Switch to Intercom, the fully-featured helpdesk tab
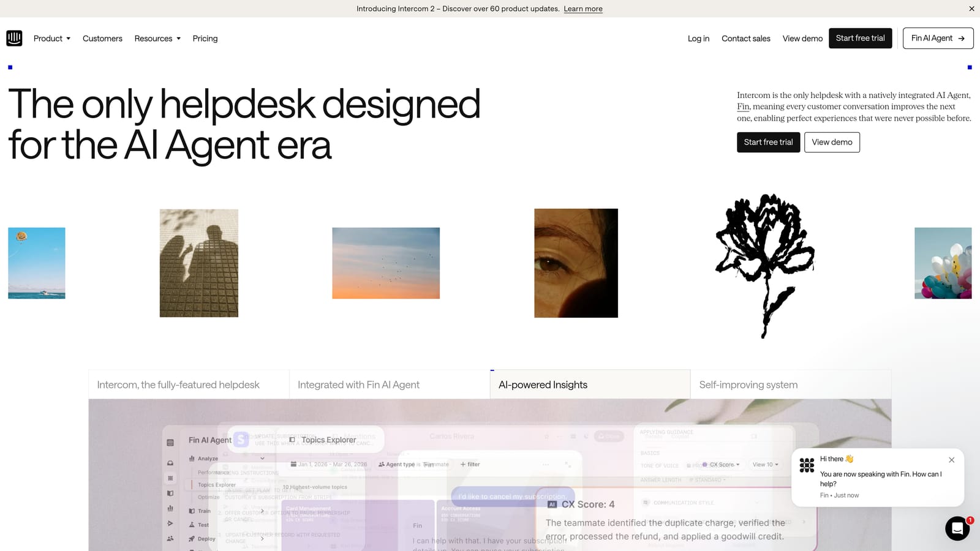Viewport: 980px width, 551px height. tap(189, 384)
